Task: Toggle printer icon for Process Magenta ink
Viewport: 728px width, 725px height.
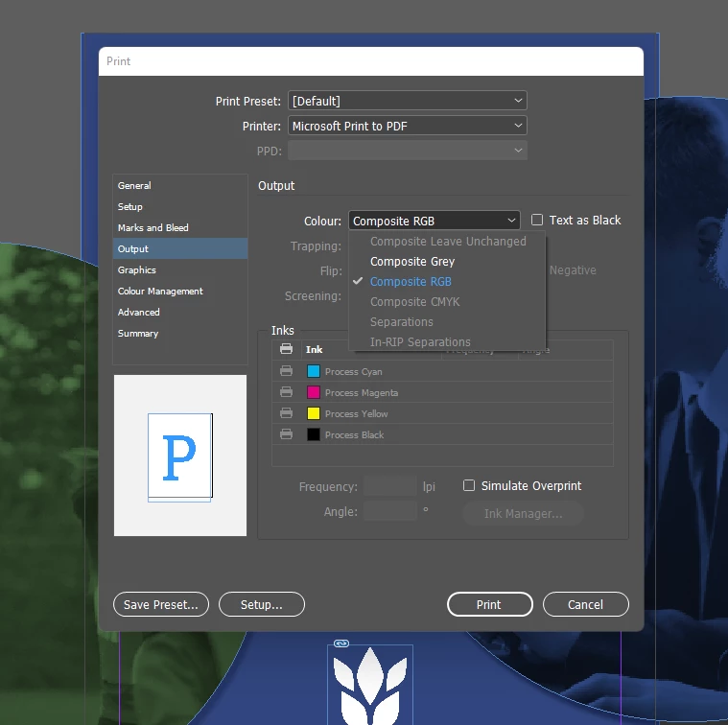Action: pos(286,392)
